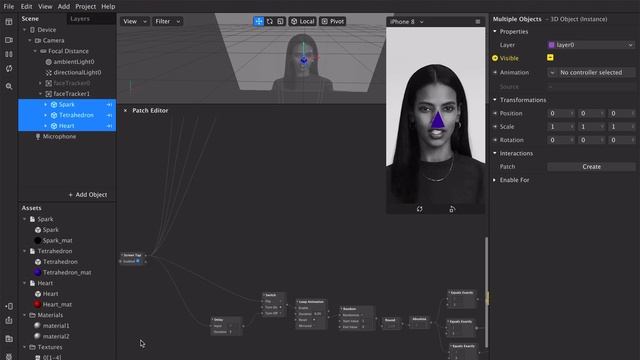Click the Heart_mat red material sphere
Screen dimensions: 640x360
38,304
